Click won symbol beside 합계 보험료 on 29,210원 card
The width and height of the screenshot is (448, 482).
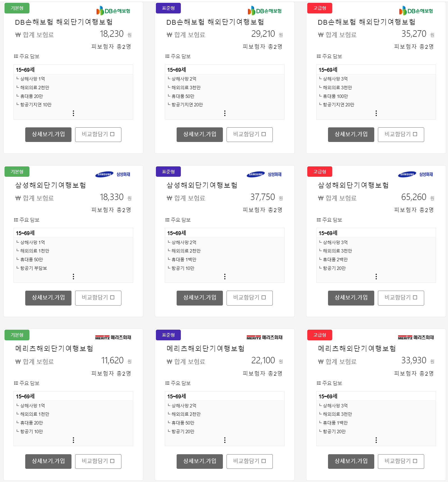click(169, 35)
